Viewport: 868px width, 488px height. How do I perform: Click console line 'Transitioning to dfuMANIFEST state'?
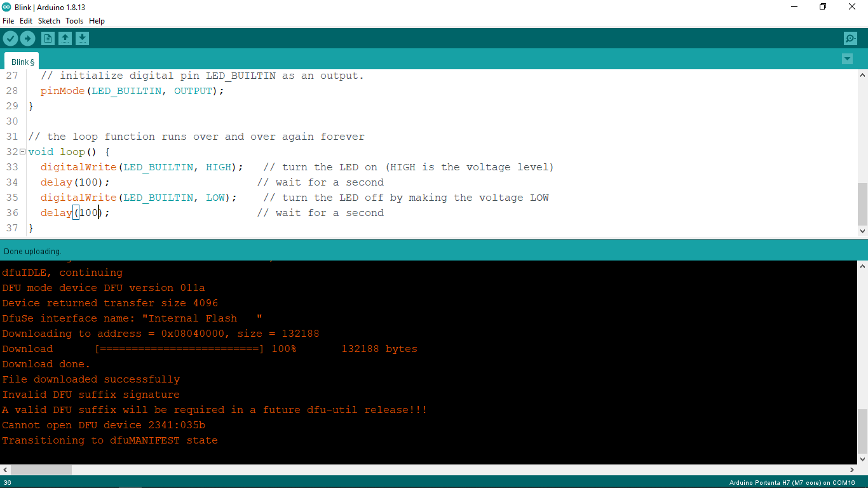tap(110, 440)
